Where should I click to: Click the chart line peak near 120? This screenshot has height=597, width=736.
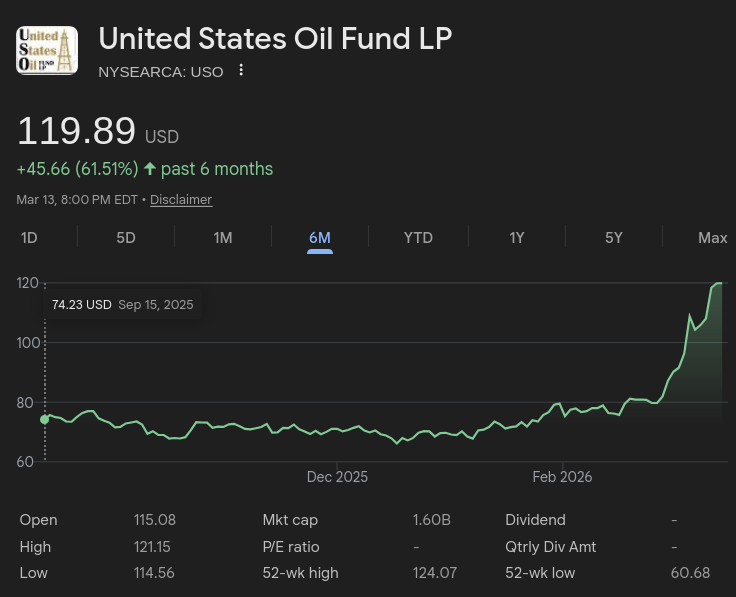[x=718, y=284]
